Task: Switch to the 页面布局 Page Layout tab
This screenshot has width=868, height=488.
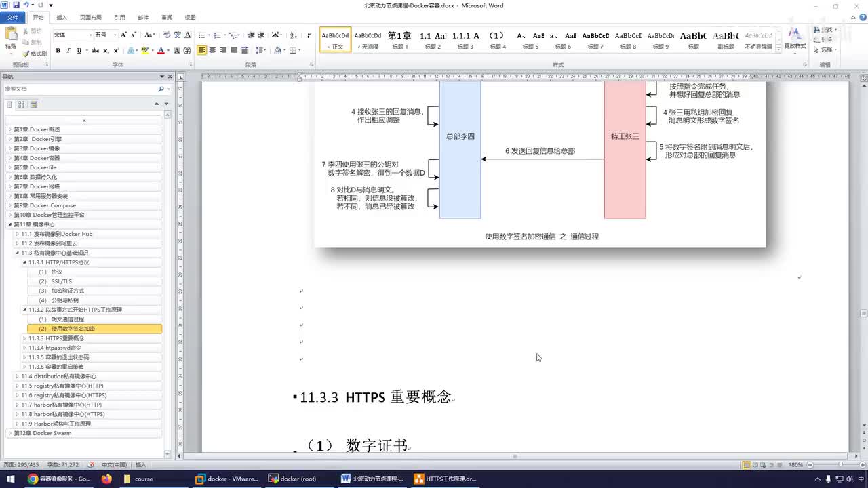Action: coord(90,17)
